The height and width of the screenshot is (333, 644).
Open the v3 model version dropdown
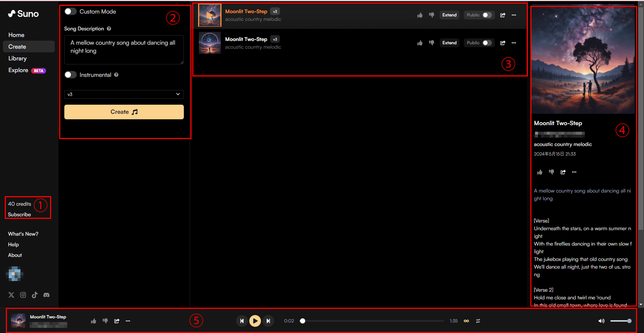[124, 94]
